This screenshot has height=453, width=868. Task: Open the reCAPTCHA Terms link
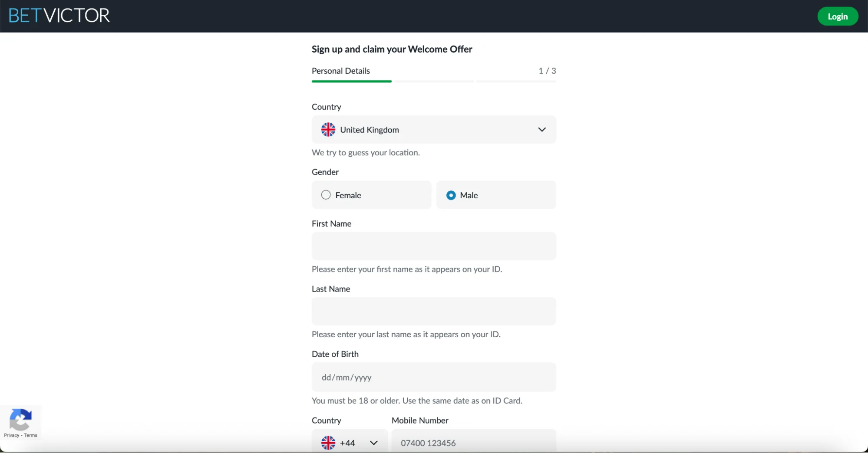pyautogui.click(x=31, y=435)
